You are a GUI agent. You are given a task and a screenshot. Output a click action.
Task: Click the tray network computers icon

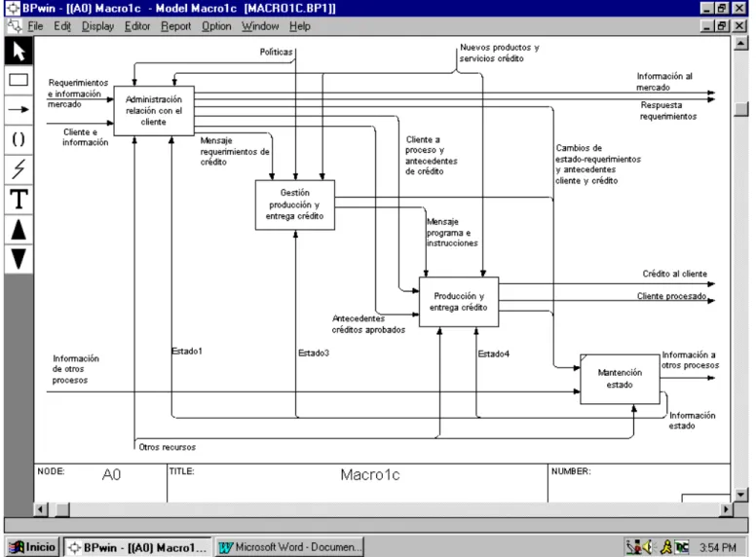tap(633, 547)
